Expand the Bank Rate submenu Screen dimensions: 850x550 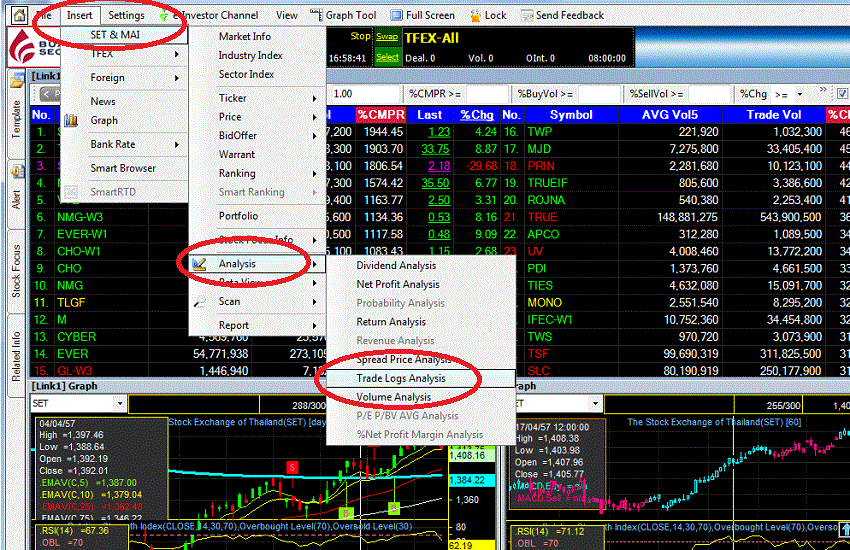point(124,144)
